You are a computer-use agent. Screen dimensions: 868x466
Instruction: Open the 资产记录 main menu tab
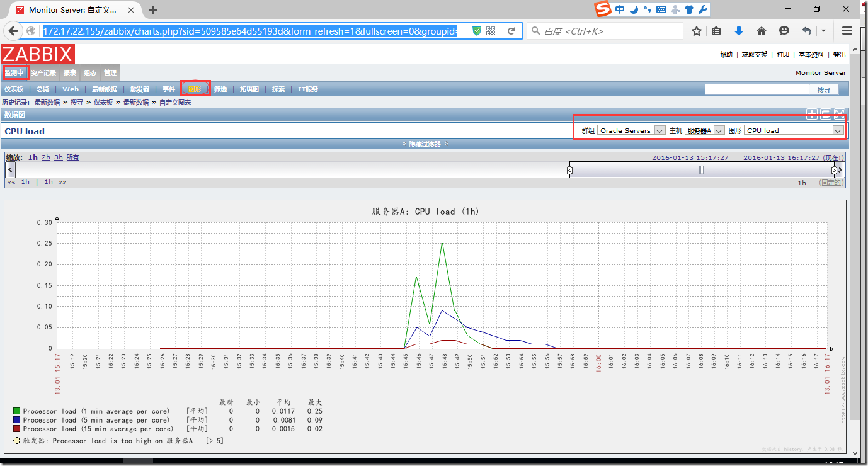click(x=43, y=72)
